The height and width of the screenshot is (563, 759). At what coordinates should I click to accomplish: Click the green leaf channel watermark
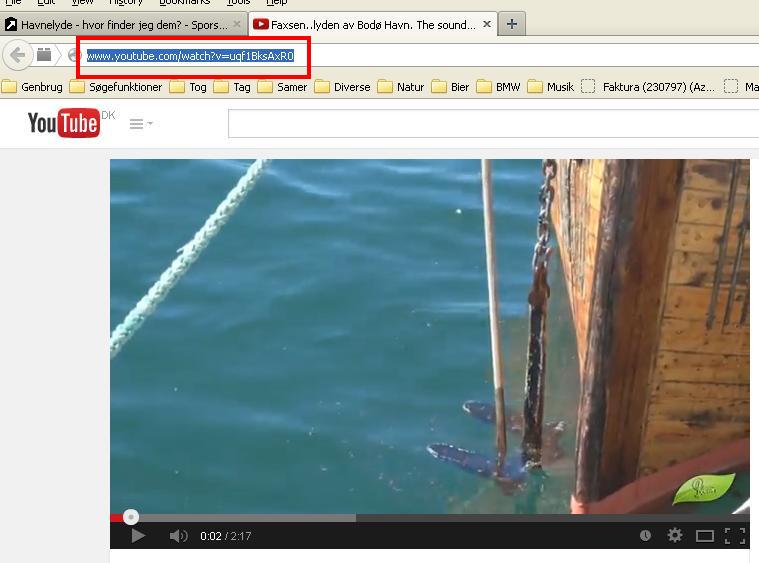tap(704, 488)
